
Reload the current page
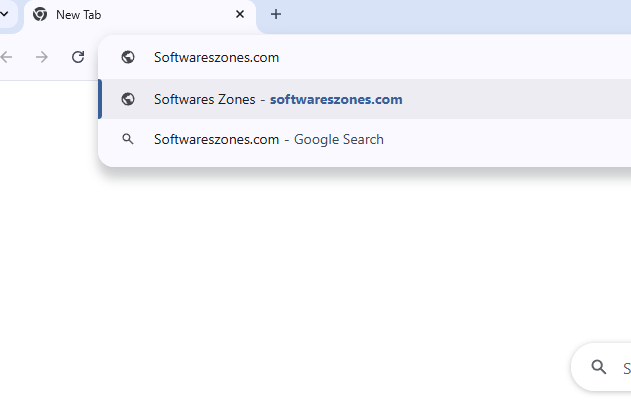pos(78,57)
